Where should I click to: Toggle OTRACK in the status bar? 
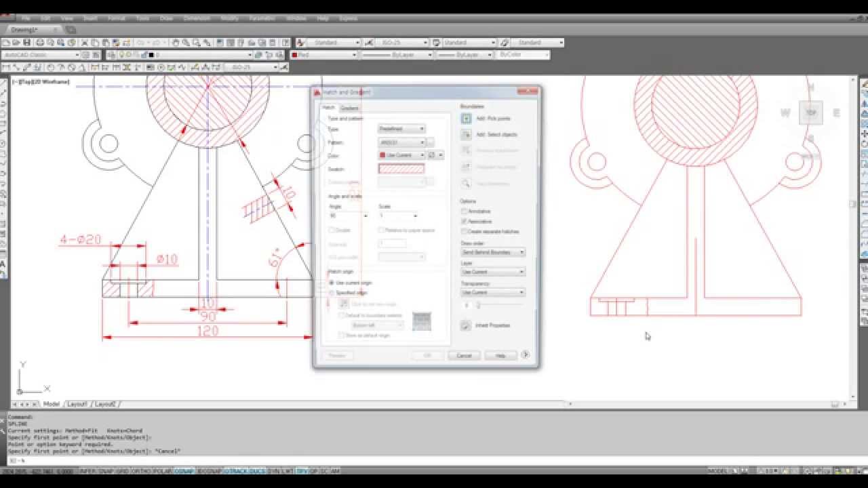click(x=235, y=471)
